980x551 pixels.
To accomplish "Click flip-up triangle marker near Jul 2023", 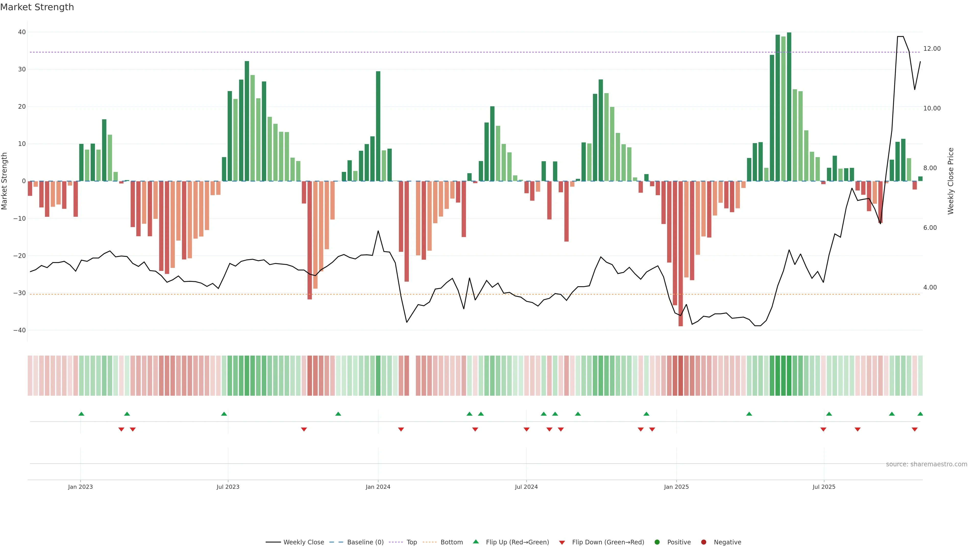I will [x=224, y=414].
